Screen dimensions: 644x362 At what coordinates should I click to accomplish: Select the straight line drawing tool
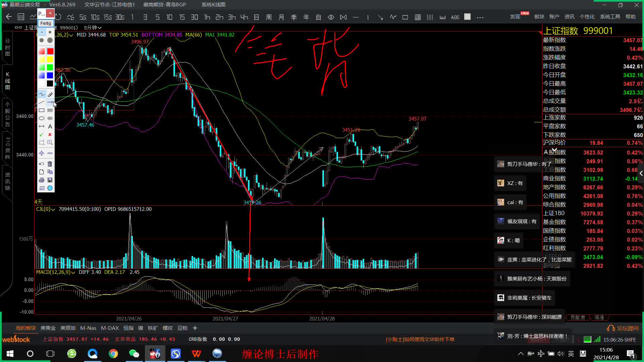tap(42, 102)
